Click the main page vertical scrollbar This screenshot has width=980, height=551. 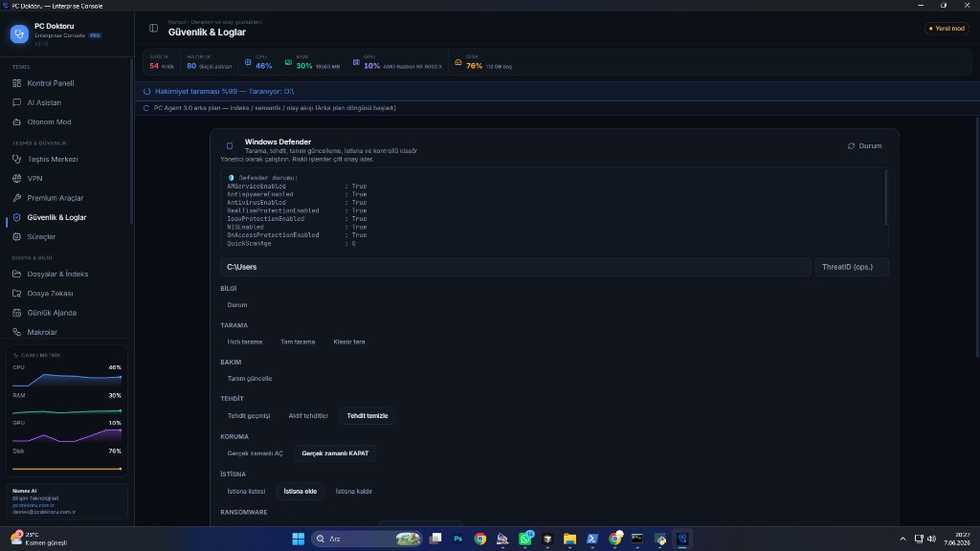coord(977,237)
